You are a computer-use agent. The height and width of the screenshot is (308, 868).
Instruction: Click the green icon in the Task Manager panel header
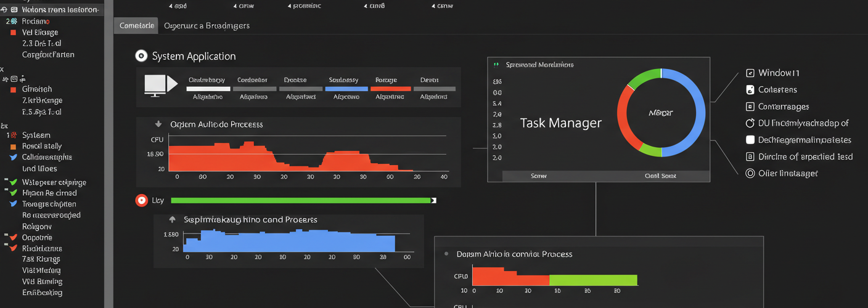[x=496, y=64]
